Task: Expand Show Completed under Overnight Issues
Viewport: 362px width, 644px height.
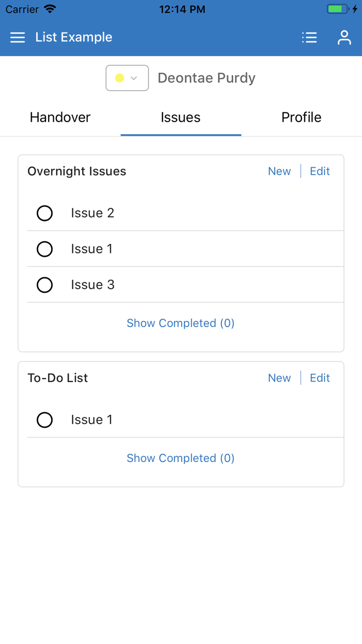Action: point(180,324)
